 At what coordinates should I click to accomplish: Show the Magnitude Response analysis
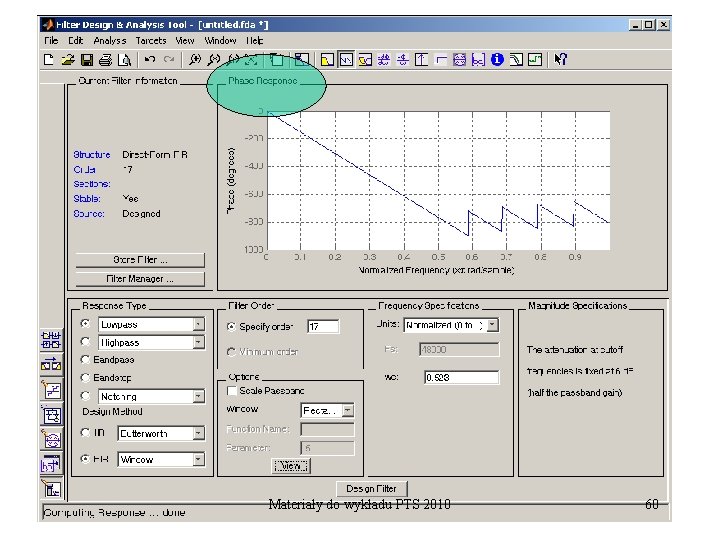pos(327,60)
